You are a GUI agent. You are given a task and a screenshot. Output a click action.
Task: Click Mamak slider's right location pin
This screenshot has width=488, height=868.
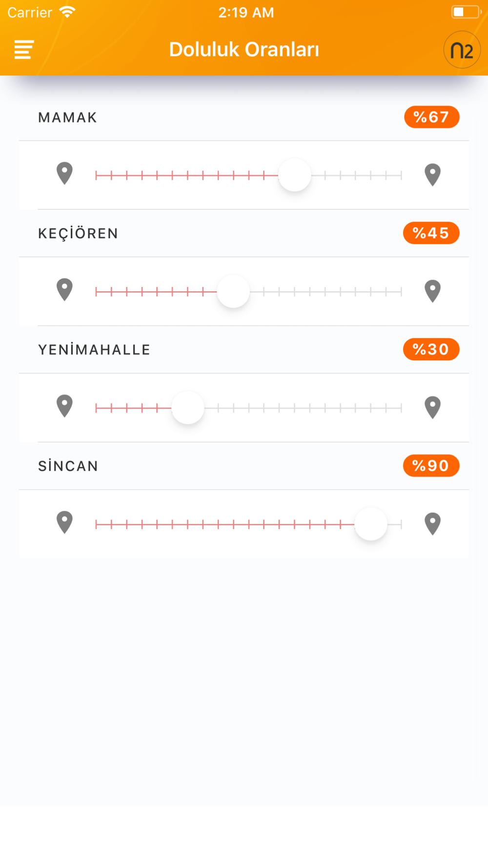pyautogui.click(x=432, y=175)
